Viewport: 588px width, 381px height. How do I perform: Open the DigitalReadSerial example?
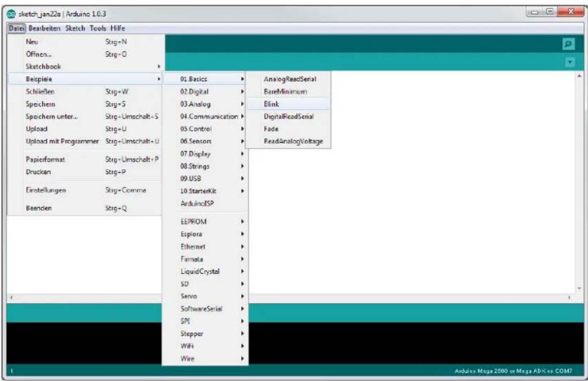288,117
